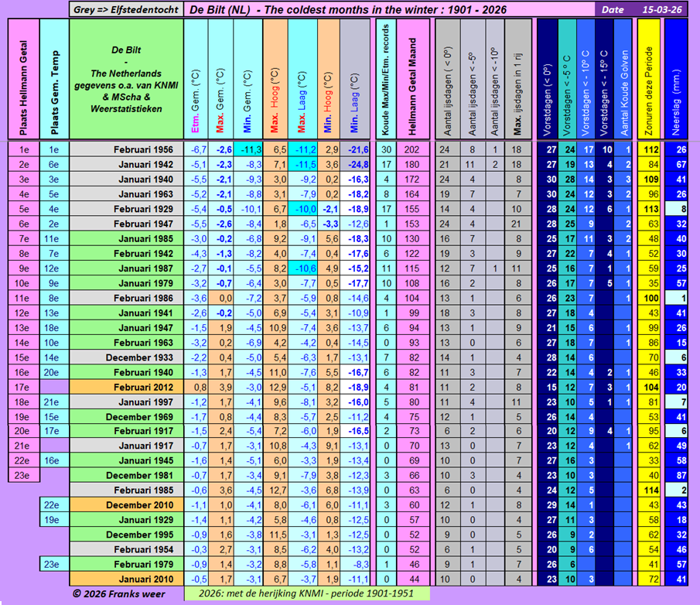Viewport: 700px width, 605px height.
Task: Click the "Max. ijsdagen in 1 rij" header
Action: 517,78
